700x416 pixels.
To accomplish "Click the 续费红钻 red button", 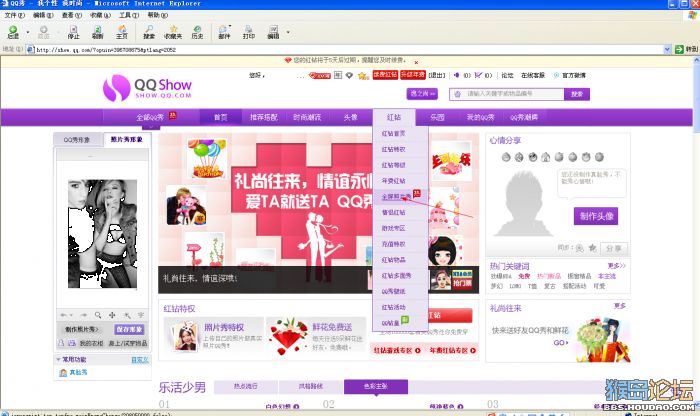I will pyautogui.click(x=385, y=75).
